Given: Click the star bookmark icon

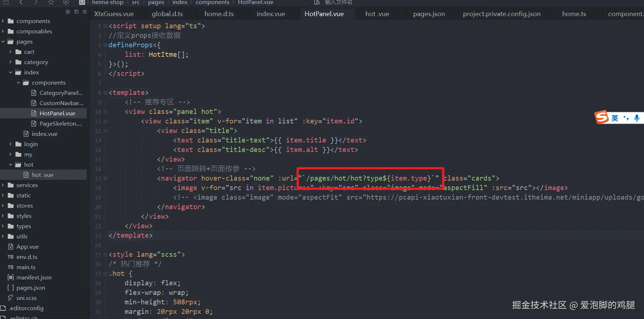Looking at the screenshot, I should (51, 2).
